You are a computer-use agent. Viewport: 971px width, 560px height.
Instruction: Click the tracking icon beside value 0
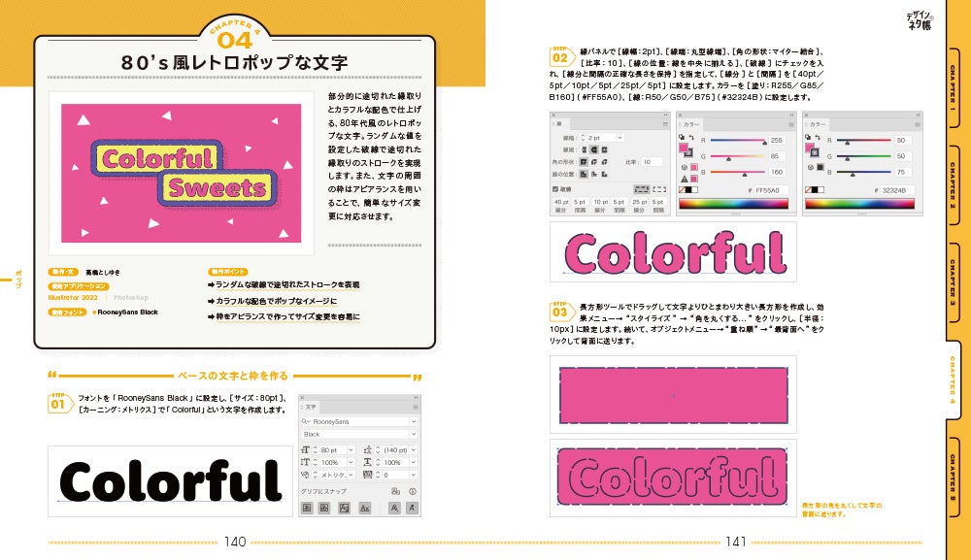click(368, 475)
